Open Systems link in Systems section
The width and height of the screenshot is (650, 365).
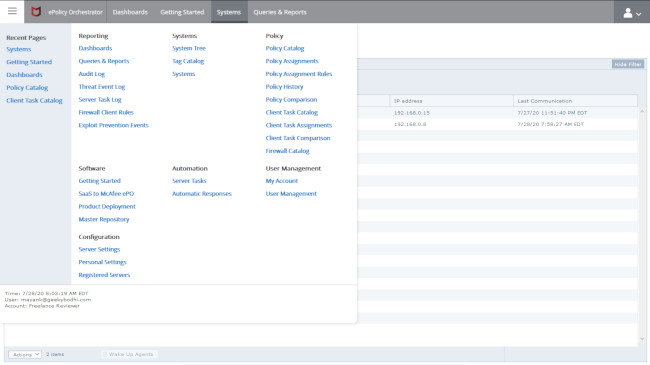pyautogui.click(x=183, y=74)
